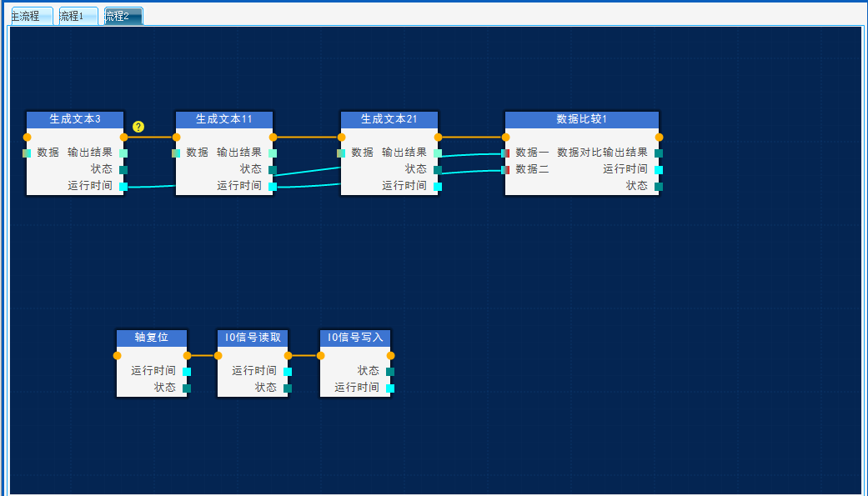Viewport: 868px width, 496px height.
Task: Click 生成文本11 状态 output port
Action: click(273, 170)
